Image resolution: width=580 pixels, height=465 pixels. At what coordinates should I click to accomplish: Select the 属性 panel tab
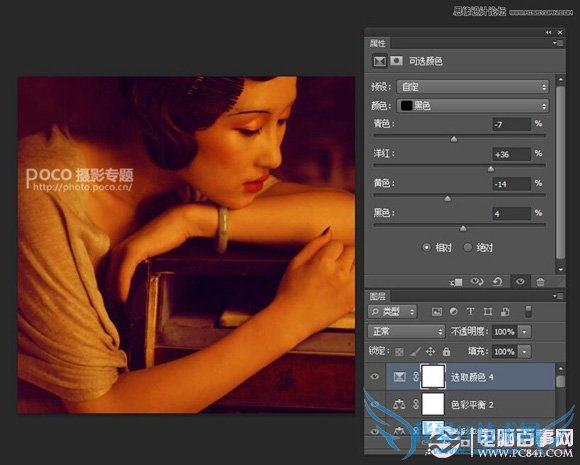(378, 43)
